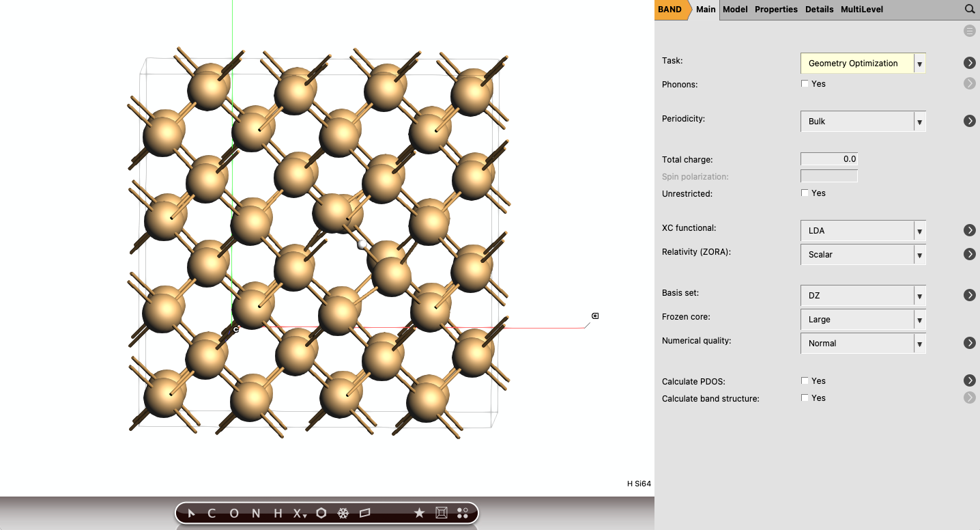Click the search magnifier icon
The width and height of the screenshot is (980, 530).
(970, 9)
